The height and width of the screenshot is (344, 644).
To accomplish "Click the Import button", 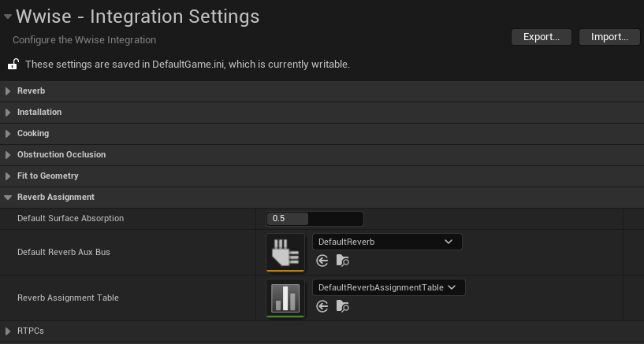I will coord(609,37).
